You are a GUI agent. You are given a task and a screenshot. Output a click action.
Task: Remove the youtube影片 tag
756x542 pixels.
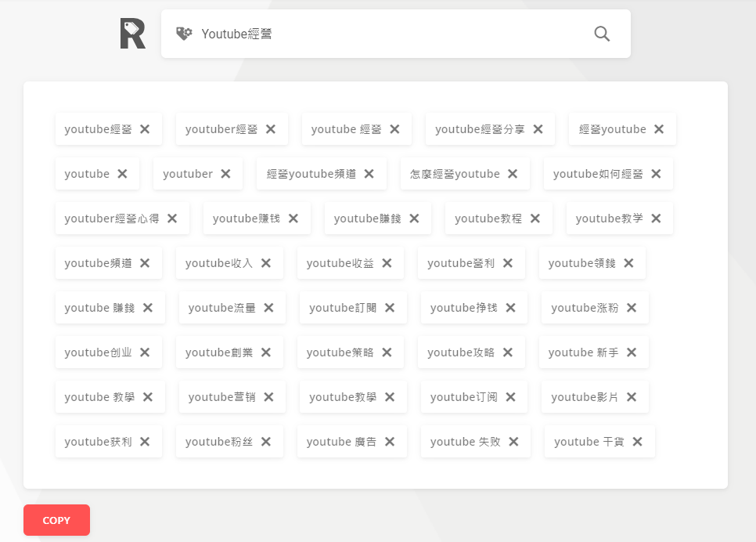(632, 397)
